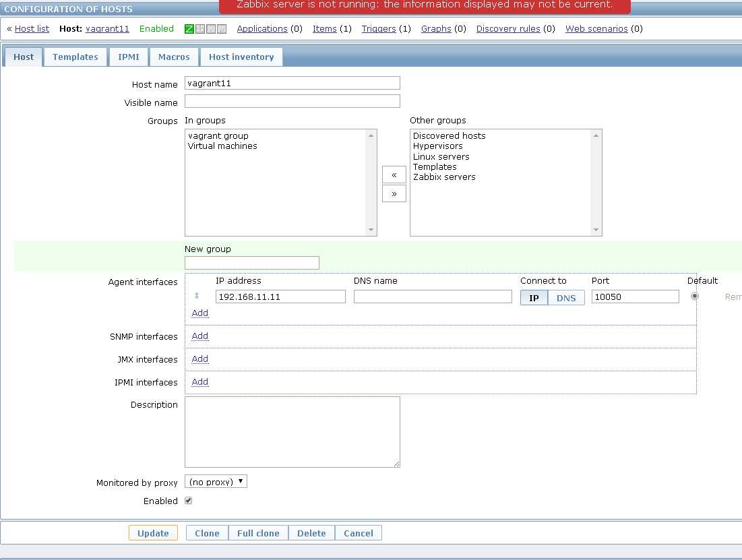Viewport: 742px width, 560px height.
Task: Select 'Discovered hosts' in Other groups
Action: tap(449, 136)
